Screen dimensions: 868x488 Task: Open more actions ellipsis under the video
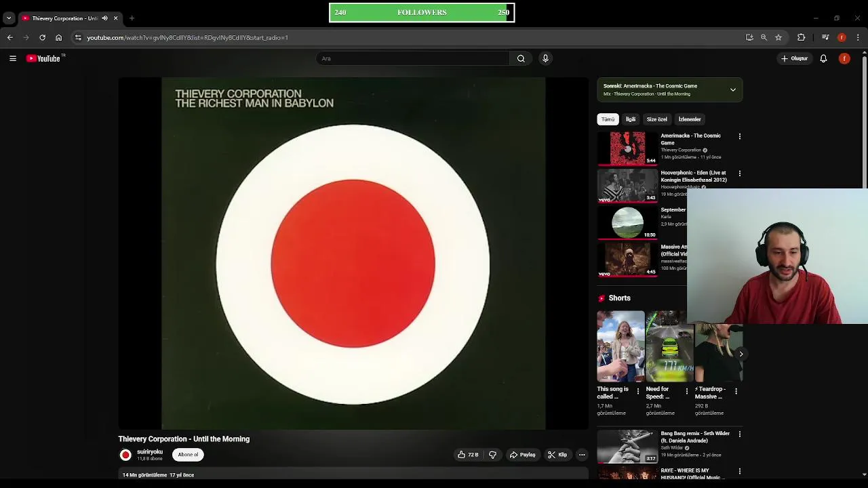(x=582, y=455)
